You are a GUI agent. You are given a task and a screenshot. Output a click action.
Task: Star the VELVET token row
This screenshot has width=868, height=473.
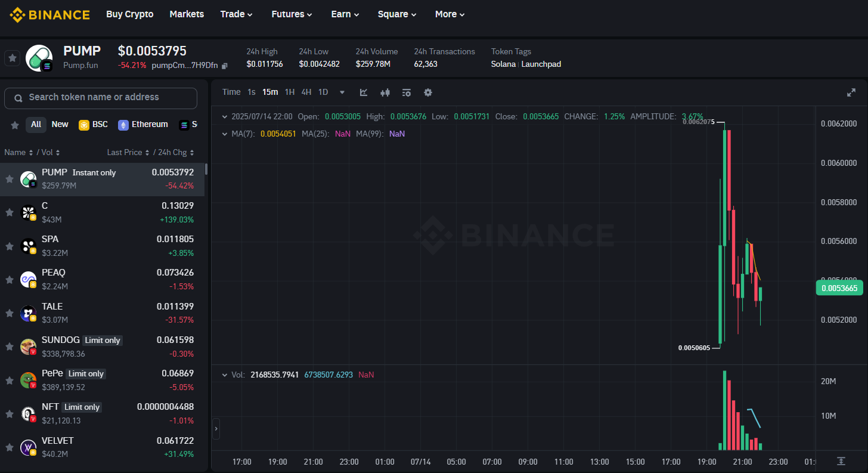tap(10, 447)
